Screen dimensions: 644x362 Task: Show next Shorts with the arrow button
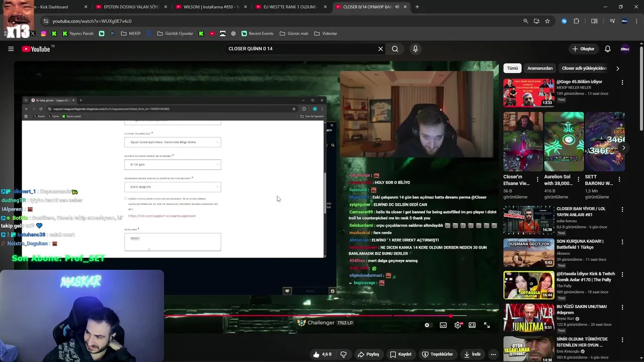624,148
